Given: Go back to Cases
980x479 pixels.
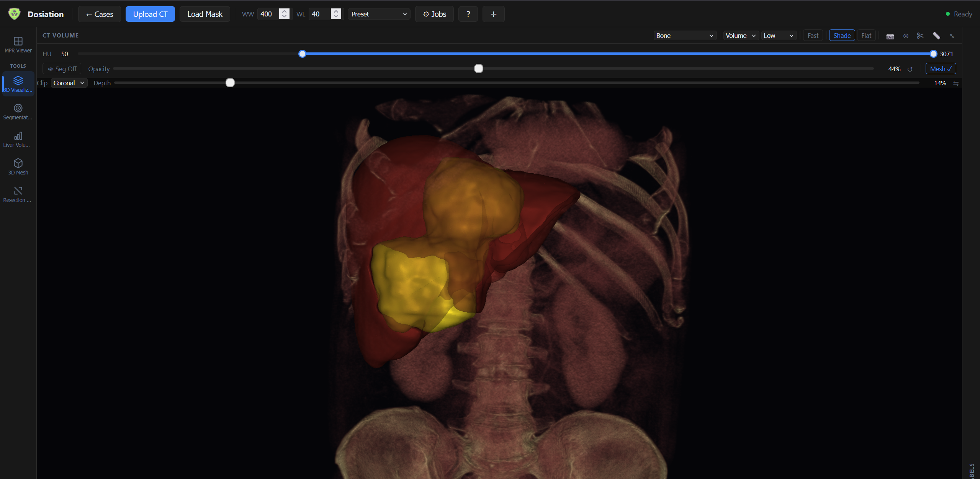Looking at the screenshot, I should point(100,14).
